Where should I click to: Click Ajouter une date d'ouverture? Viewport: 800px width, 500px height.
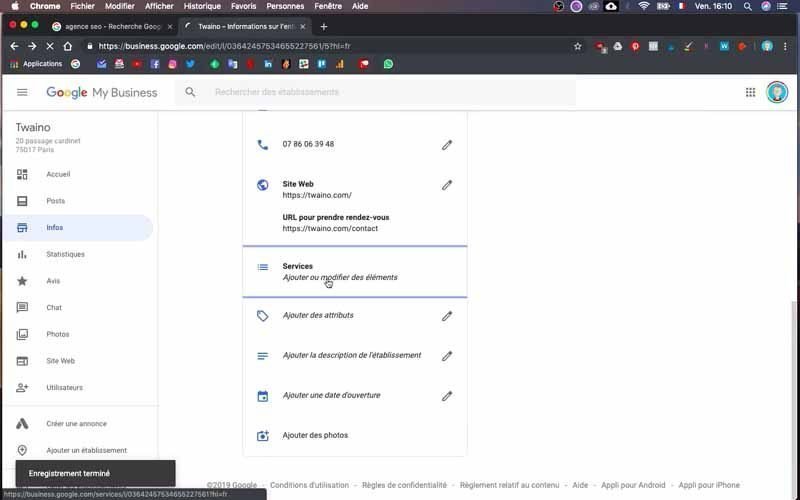[x=331, y=395]
